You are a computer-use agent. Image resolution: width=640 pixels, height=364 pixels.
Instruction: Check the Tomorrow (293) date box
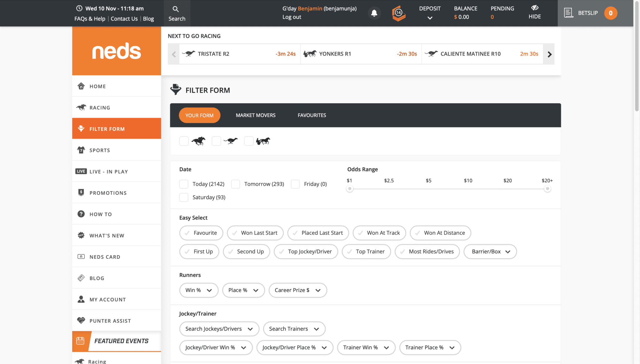tap(236, 184)
